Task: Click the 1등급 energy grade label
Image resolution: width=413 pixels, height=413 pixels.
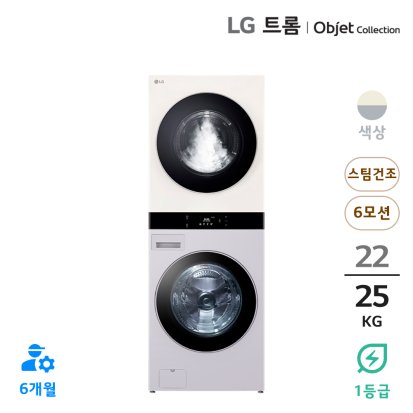Action: (x=372, y=390)
